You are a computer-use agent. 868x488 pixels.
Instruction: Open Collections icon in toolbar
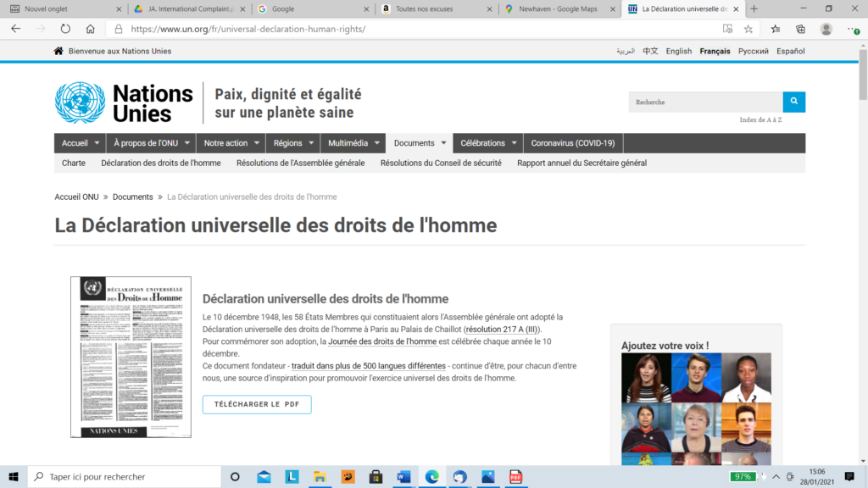(800, 29)
